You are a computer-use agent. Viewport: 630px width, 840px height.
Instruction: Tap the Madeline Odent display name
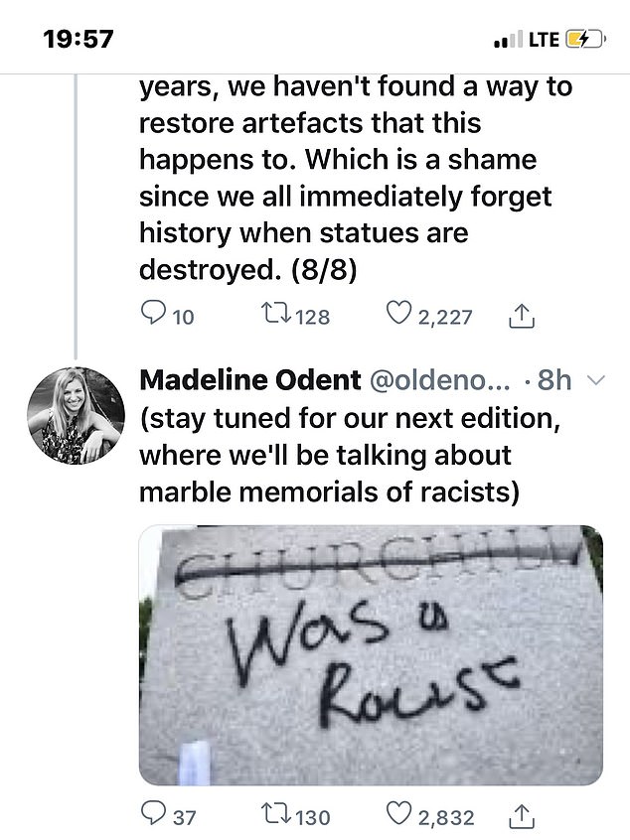click(x=248, y=380)
